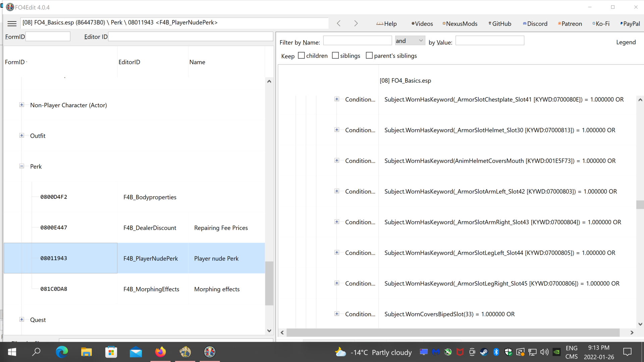Go forward with the right navigation arrow
Screen dimensions: 644x362
tap(356, 23)
